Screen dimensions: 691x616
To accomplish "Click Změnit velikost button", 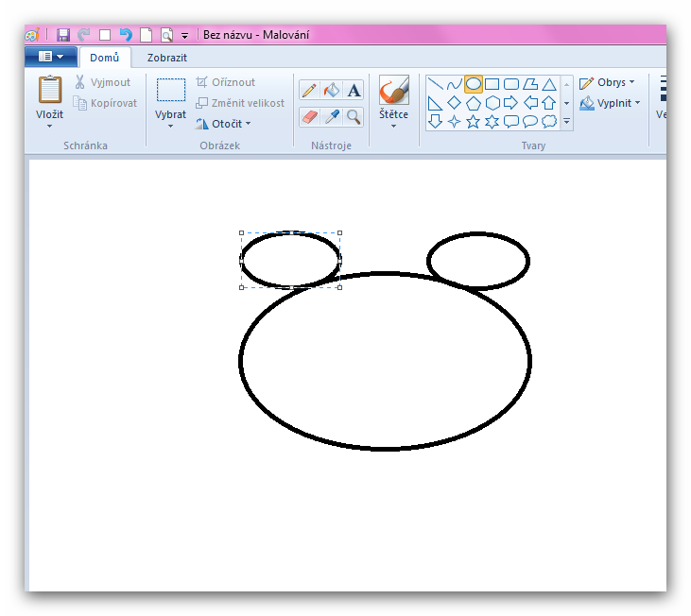I will pyautogui.click(x=240, y=103).
